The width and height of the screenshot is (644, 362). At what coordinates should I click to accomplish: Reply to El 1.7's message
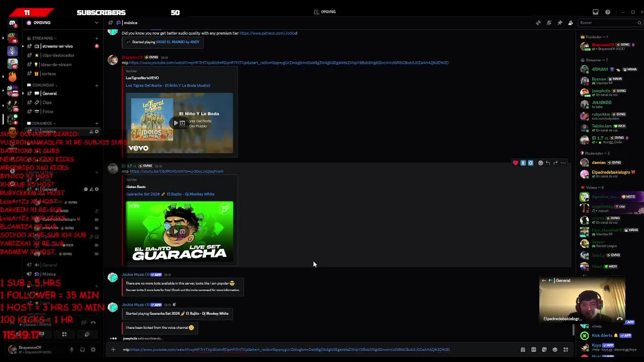[548, 163]
